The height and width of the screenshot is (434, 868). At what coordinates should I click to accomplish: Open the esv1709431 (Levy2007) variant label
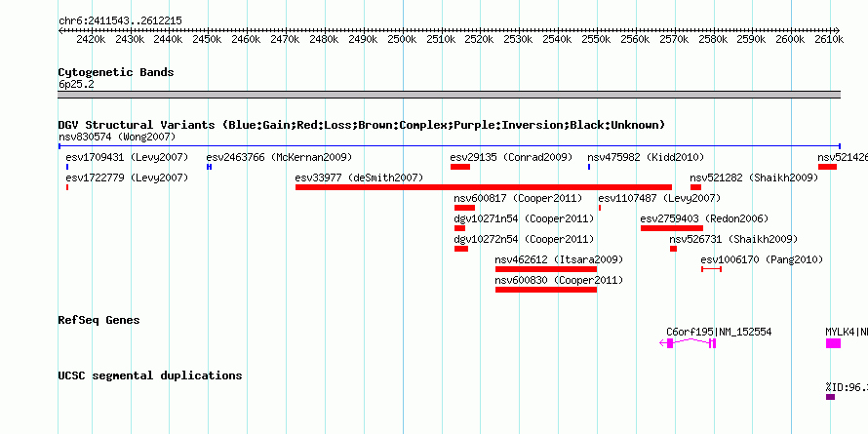[127, 157]
